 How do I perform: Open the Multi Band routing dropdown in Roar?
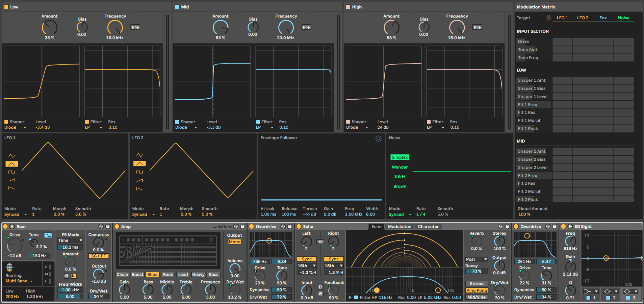coord(18,281)
